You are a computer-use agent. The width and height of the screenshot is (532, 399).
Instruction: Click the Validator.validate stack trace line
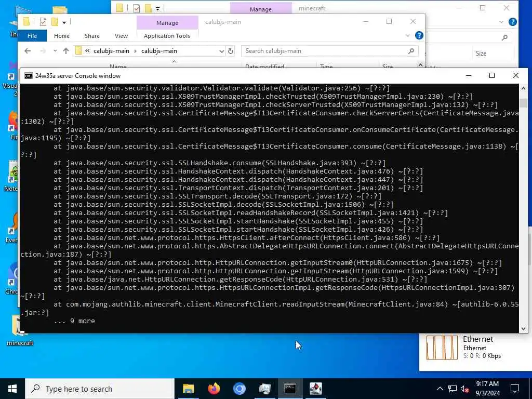pos(221,88)
